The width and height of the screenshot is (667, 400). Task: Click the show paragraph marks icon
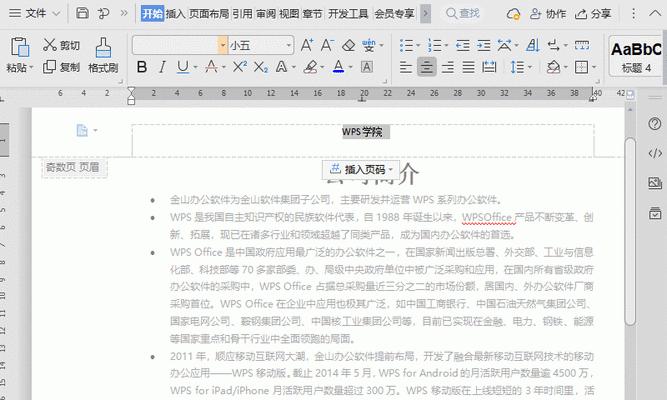tap(553, 45)
